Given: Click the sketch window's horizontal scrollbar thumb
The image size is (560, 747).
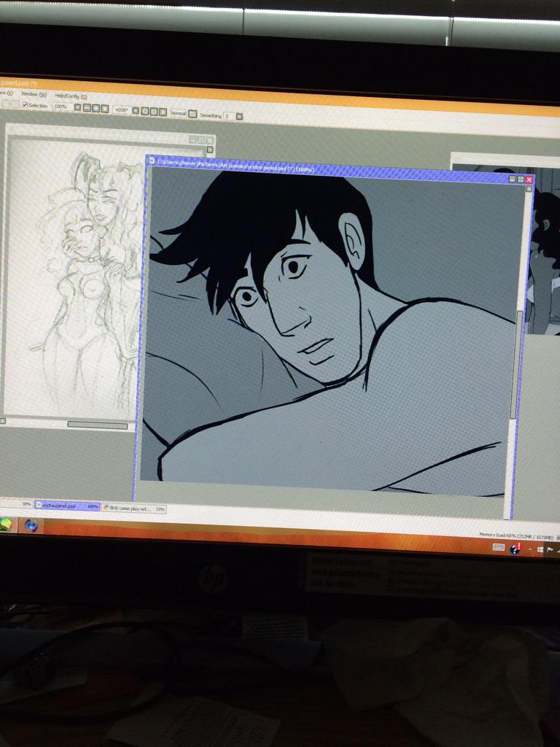Looking at the screenshot, I should 98,425.
